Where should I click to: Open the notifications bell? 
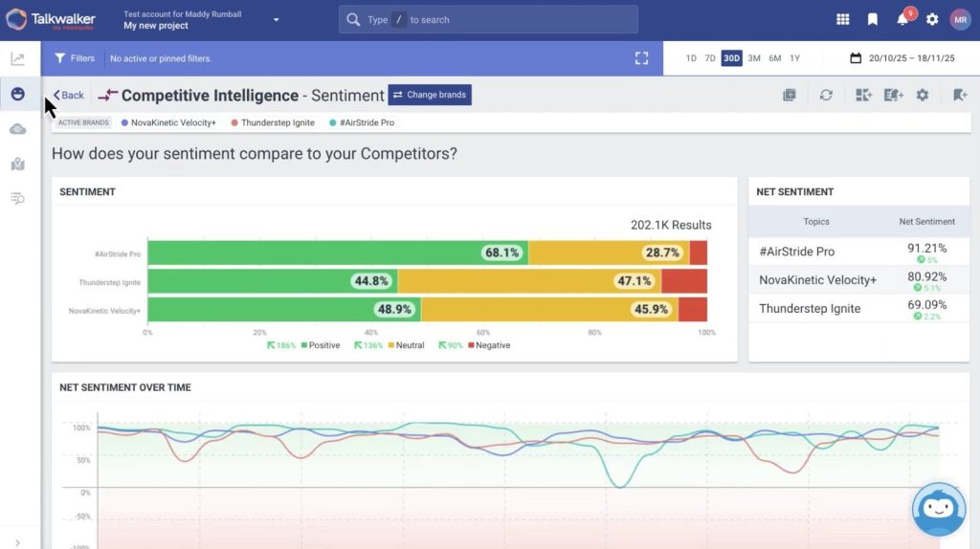pos(902,19)
